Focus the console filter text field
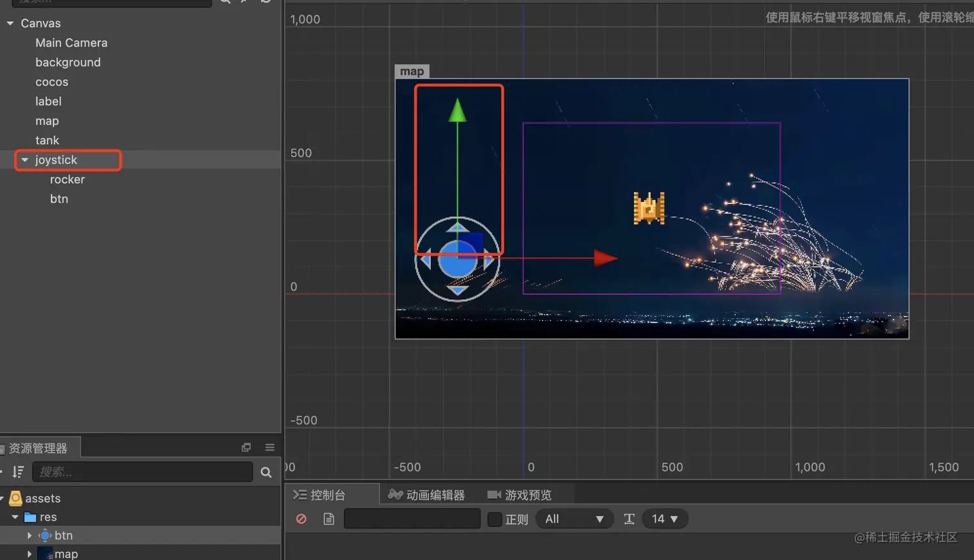974x560 pixels. pyautogui.click(x=412, y=519)
